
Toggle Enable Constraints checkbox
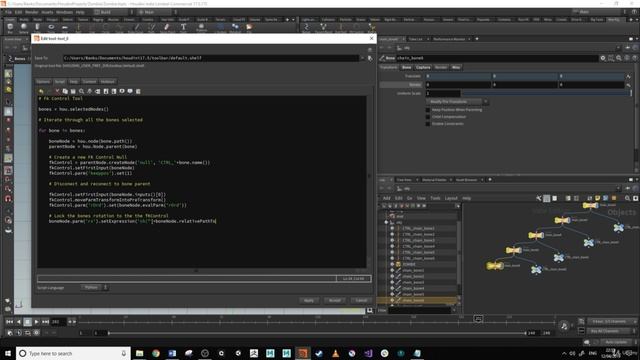(428, 124)
